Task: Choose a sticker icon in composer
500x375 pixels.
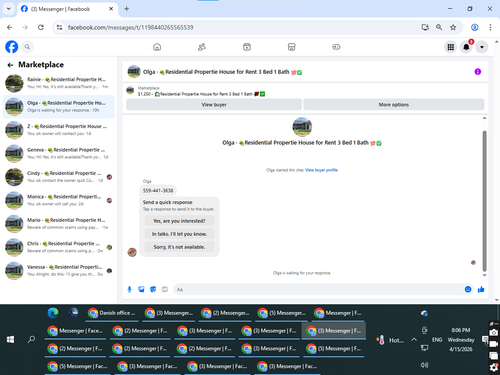Action: pos(153,289)
